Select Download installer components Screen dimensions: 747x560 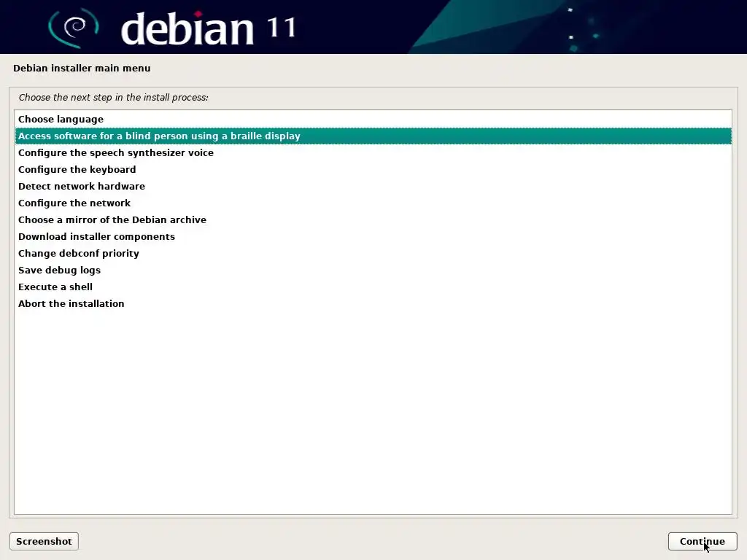pyautogui.click(x=373, y=237)
